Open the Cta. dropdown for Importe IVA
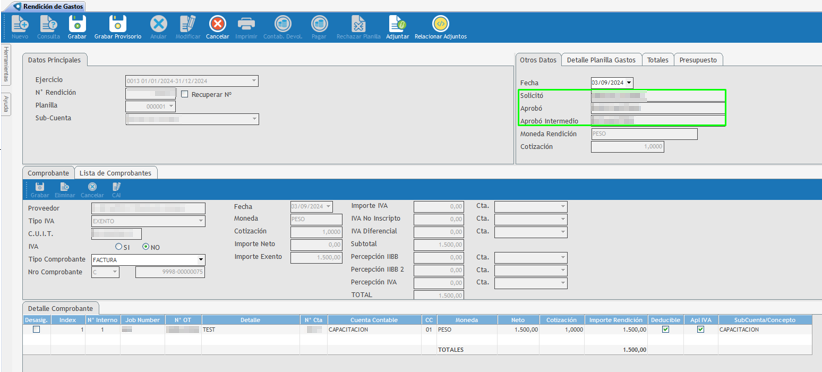822x372 pixels. click(x=563, y=207)
